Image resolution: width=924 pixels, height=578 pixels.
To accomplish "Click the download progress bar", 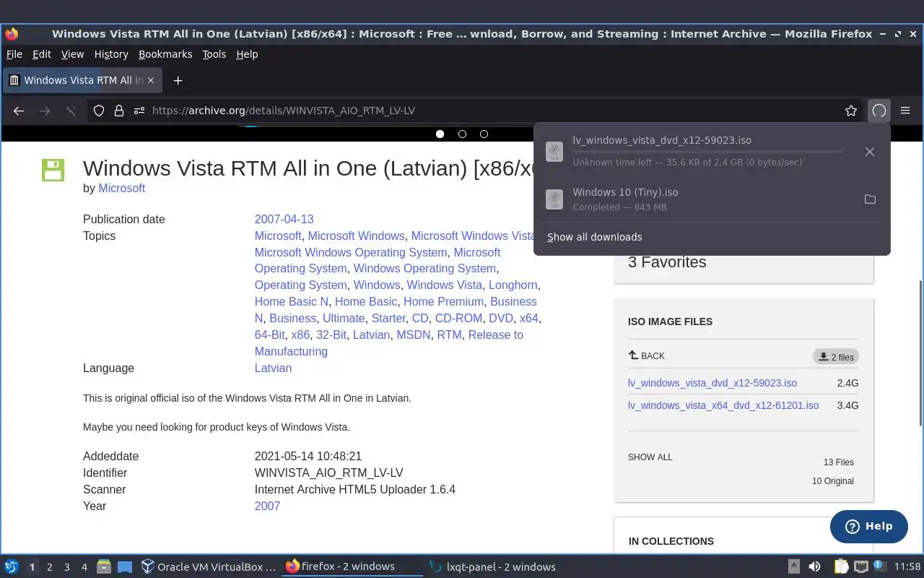I will (707, 152).
